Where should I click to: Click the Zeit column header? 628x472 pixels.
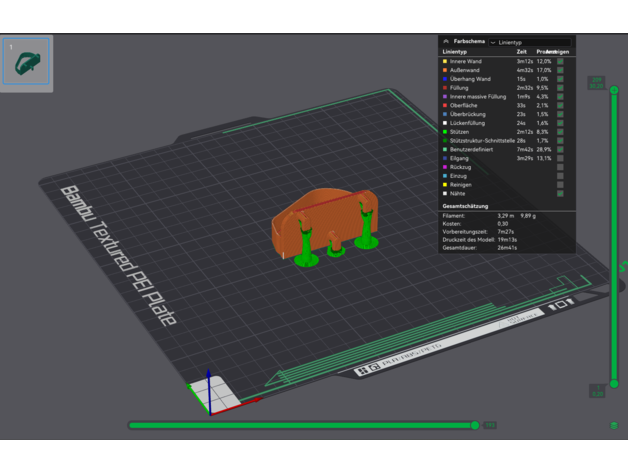click(x=521, y=52)
